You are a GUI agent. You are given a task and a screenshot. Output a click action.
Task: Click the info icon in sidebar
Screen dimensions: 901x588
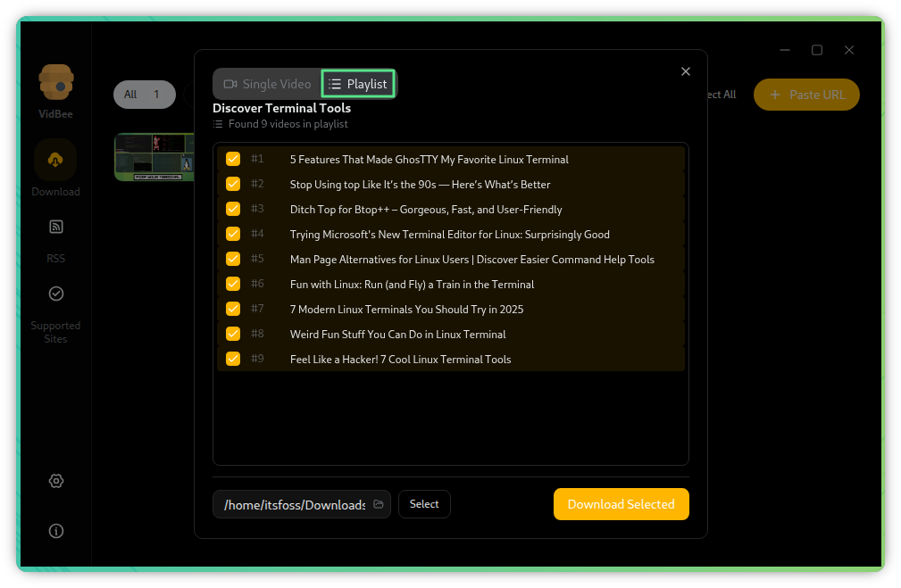55,531
